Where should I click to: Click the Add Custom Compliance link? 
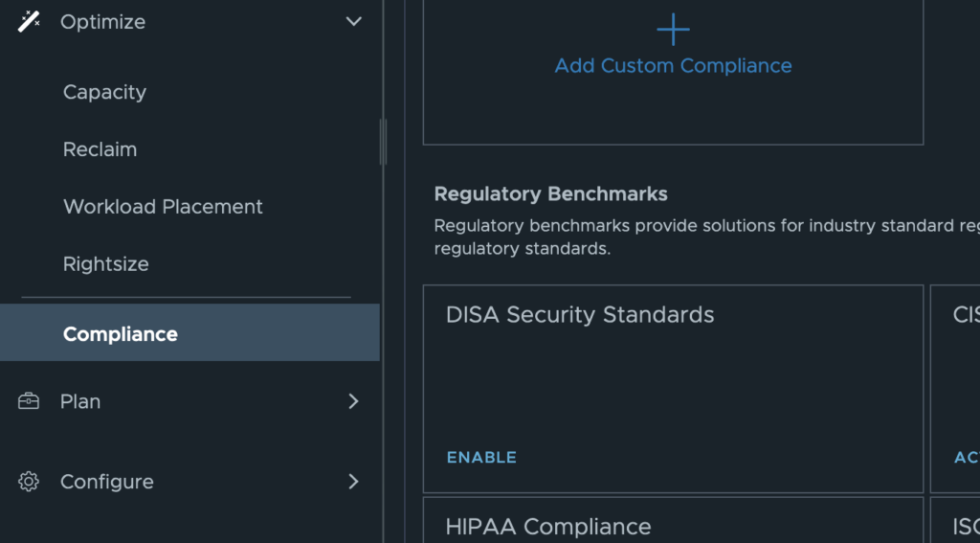click(x=673, y=66)
